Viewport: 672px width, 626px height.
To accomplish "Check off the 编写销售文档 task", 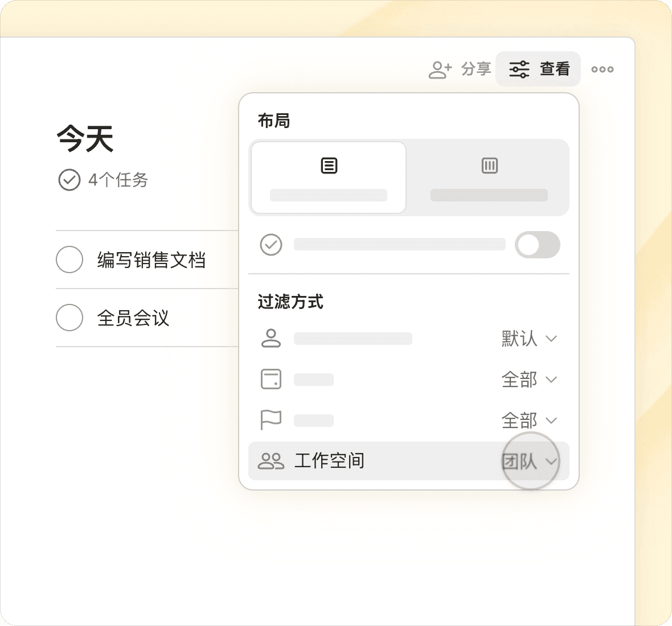I will (x=69, y=260).
